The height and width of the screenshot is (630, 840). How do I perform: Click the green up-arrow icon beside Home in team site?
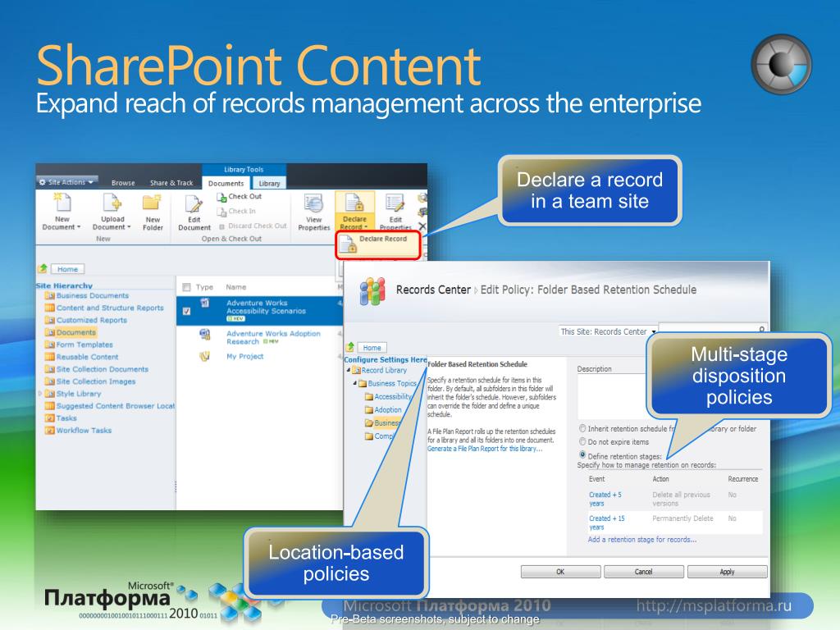[x=43, y=268]
